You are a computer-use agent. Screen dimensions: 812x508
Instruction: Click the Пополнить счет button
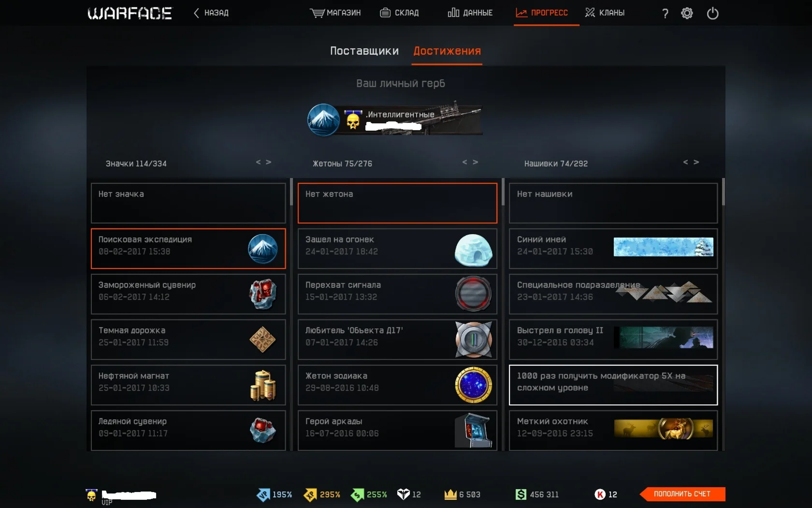point(682,494)
